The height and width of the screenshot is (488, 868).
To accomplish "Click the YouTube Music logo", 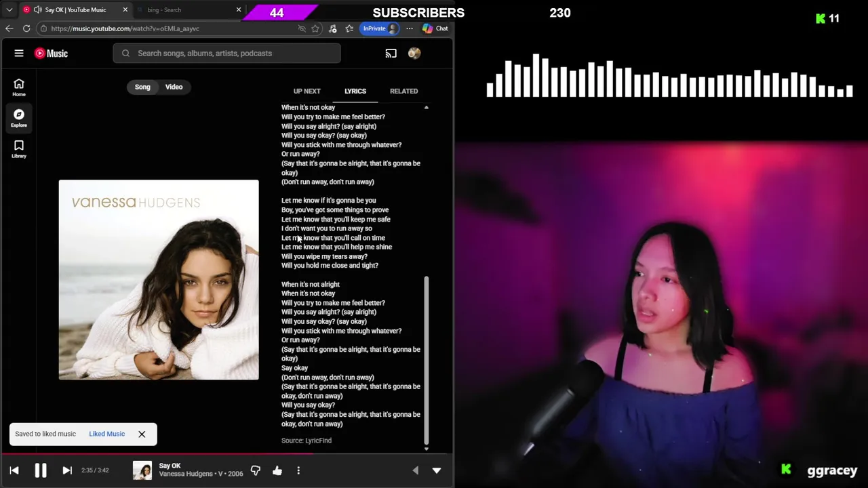I will click(x=52, y=54).
